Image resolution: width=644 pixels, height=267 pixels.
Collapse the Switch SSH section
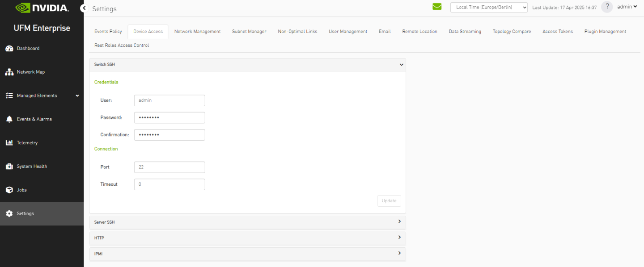(x=401, y=65)
